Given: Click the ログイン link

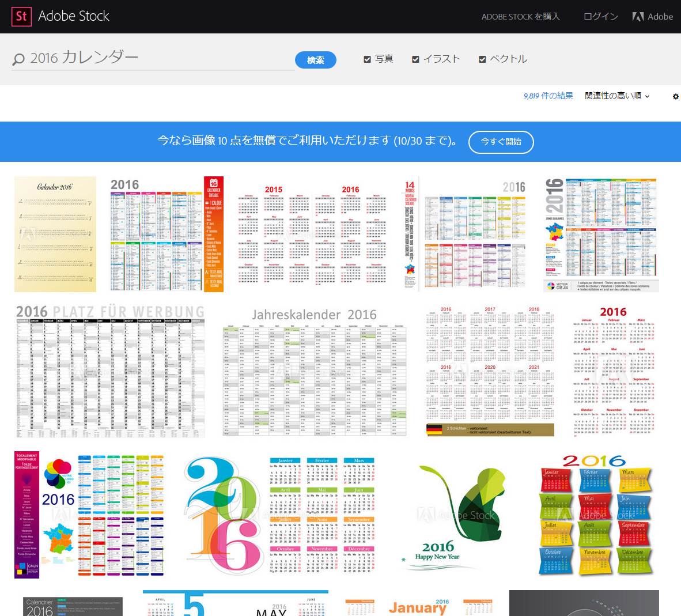Looking at the screenshot, I should point(600,17).
